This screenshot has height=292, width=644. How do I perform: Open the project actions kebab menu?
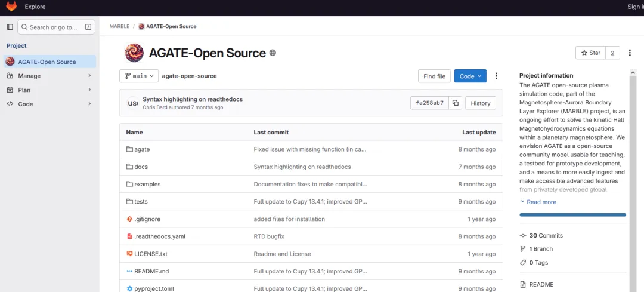[630, 53]
